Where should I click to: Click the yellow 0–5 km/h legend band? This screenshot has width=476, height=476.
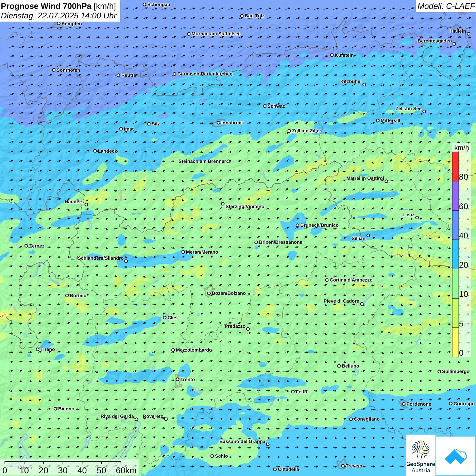[x=455, y=342]
